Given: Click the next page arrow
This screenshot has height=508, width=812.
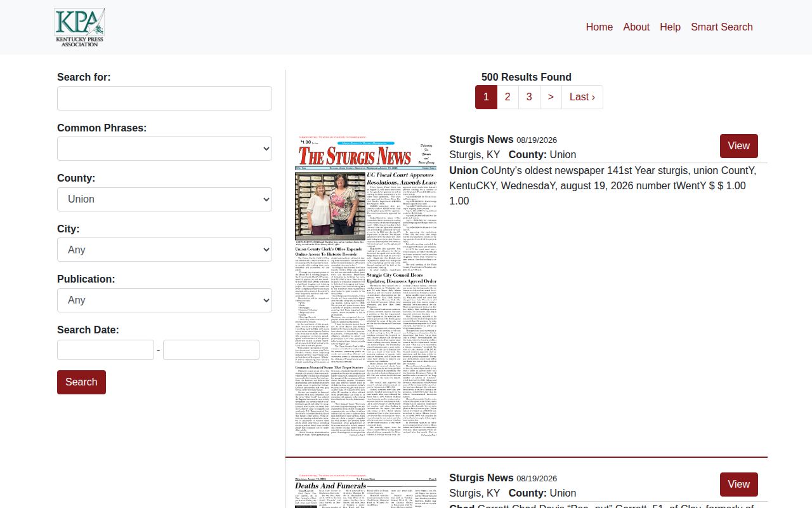Looking at the screenshot, I should click(551, 97).
